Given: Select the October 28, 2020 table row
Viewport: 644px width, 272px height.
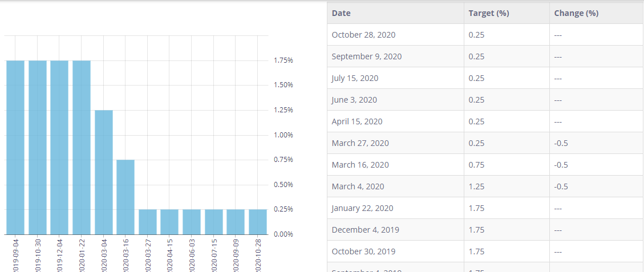Looking at the screenshot, I should [x=485, y=35].
